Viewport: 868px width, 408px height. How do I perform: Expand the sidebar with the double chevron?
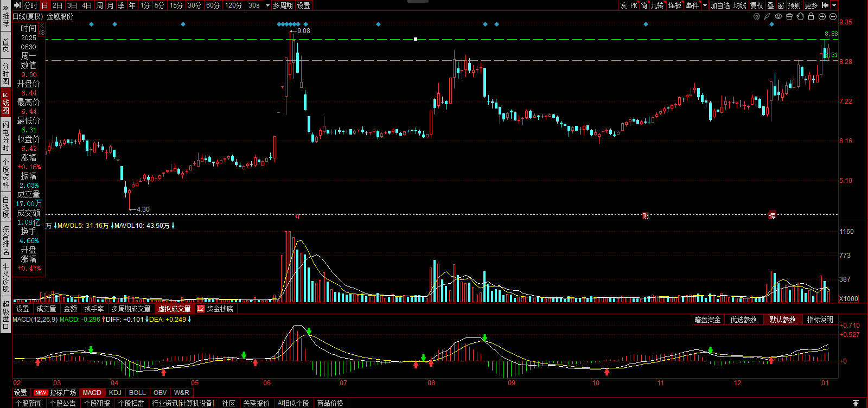(5, 8)
